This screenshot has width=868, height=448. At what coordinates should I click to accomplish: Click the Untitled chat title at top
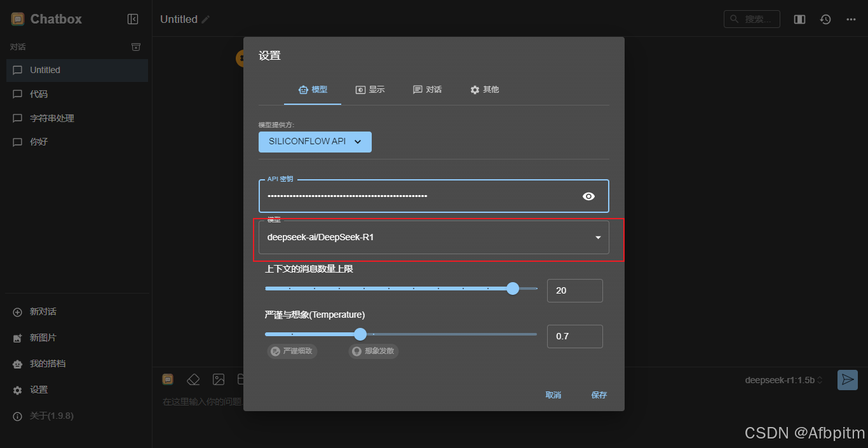(179, 20)
